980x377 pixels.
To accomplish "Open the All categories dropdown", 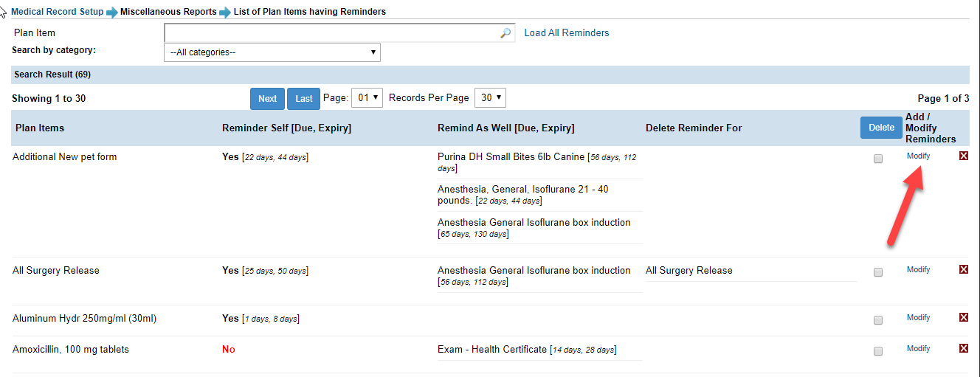I will click(272, 52).
